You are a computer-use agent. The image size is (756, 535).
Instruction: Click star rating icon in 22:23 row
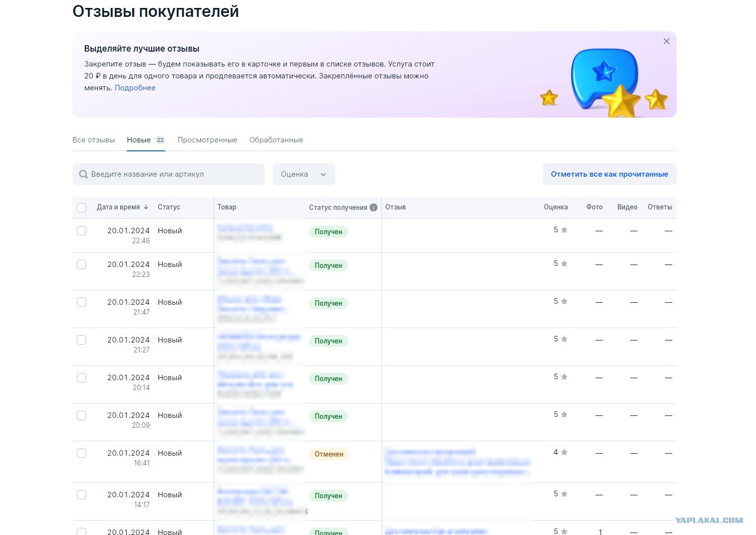(x=564, y=264)
